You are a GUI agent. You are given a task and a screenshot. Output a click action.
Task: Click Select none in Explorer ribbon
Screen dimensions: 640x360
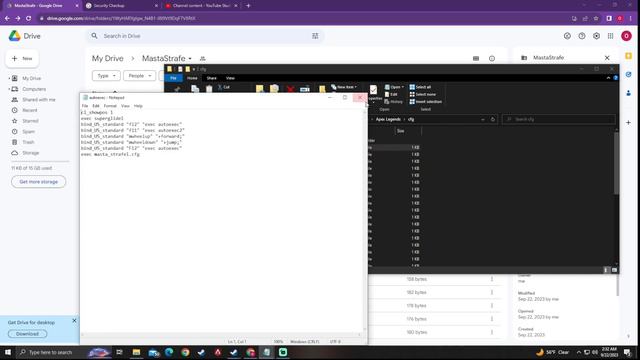[422, 94]
